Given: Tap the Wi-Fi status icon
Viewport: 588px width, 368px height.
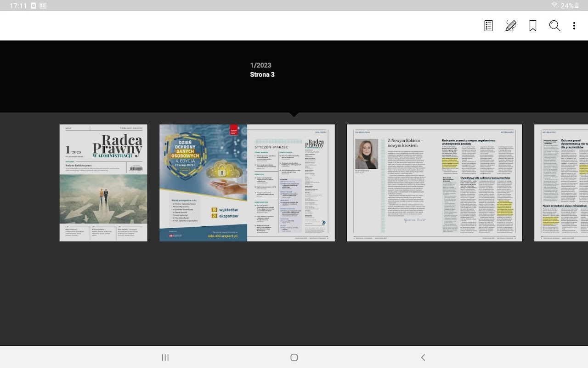Looking at the screenshot, I should click(x=555, y=6).
